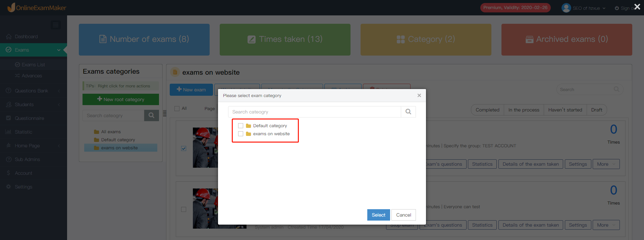Screen dimensions: 644x240
Task: Click the magnifier icon in exam Search box
Action: pyautogui.click(x=616, y=89)
